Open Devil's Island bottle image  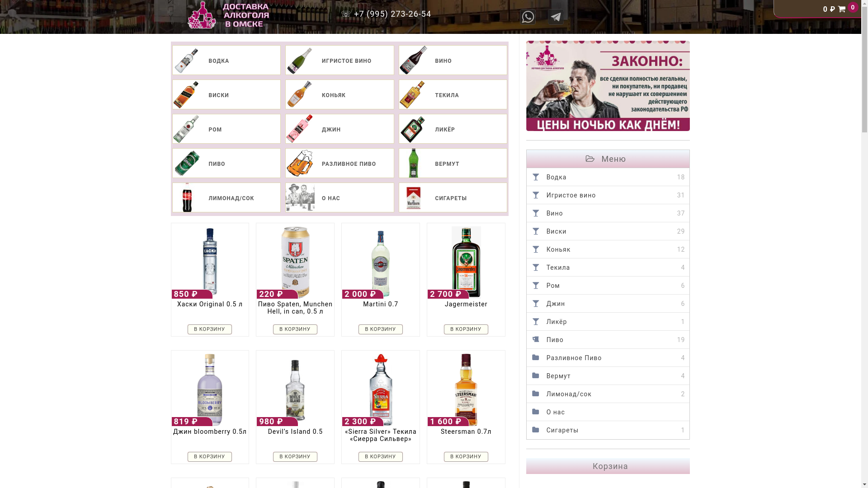[x=295, y=389]
